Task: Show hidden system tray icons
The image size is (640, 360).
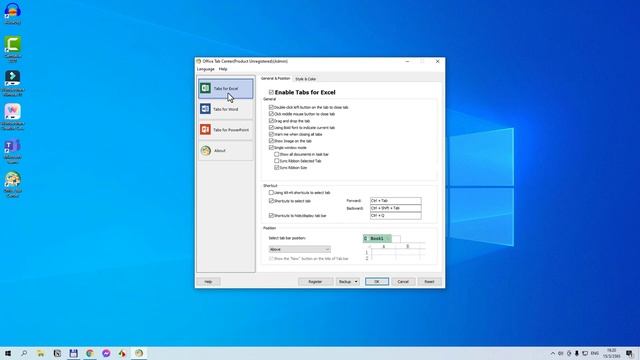Action: (x=553, y=353)
